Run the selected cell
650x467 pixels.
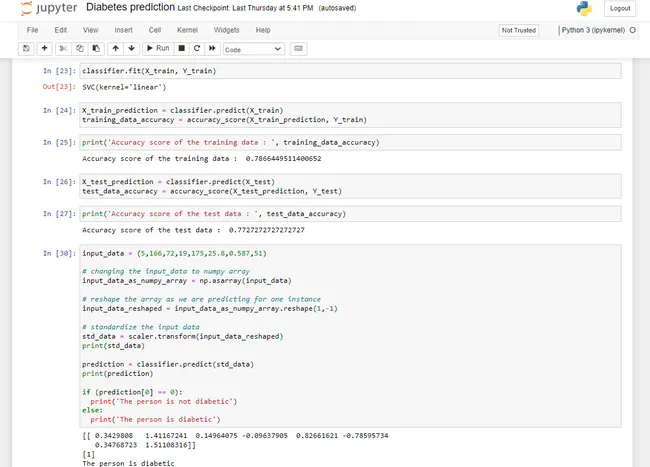tap(158, 48)
